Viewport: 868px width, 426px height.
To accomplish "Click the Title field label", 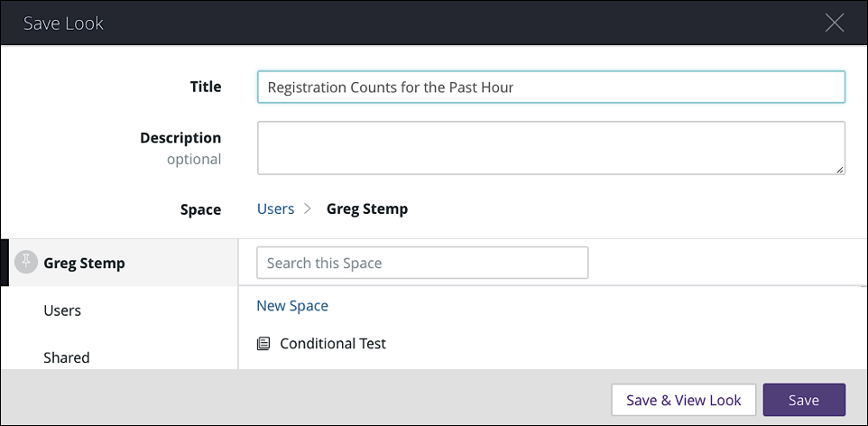I will (x=205, y=87).
